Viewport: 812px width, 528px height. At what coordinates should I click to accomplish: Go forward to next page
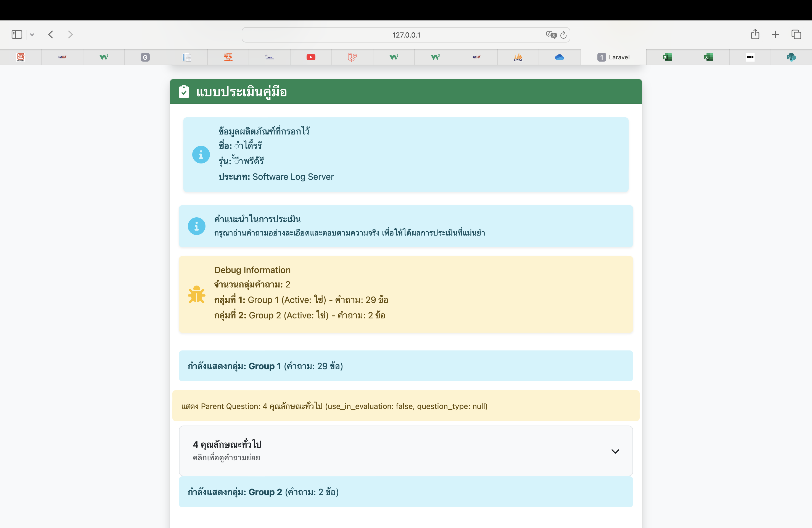[x=70, y=35]
